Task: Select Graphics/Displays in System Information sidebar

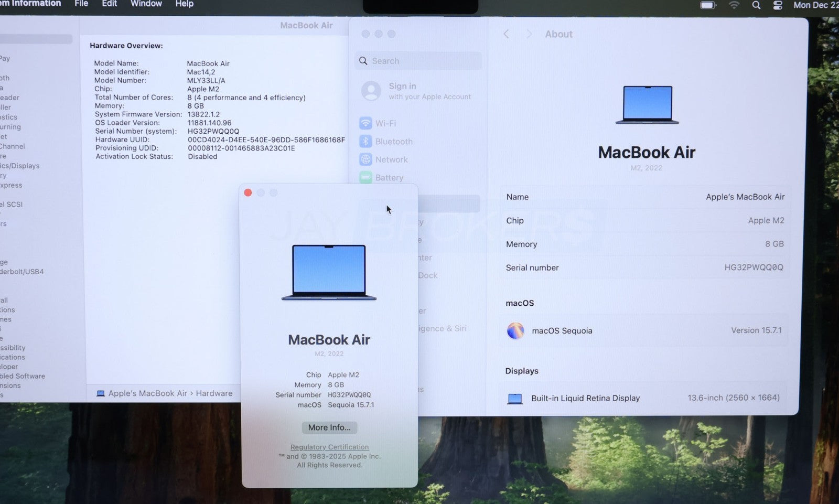Action: click(x=20, y=166)
